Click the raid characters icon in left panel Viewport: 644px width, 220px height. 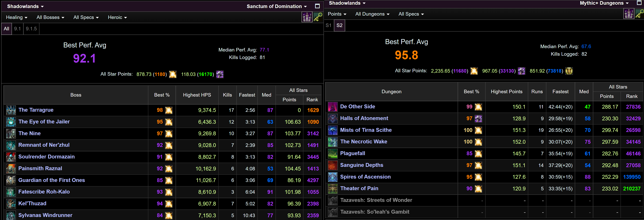click(307, 17)
